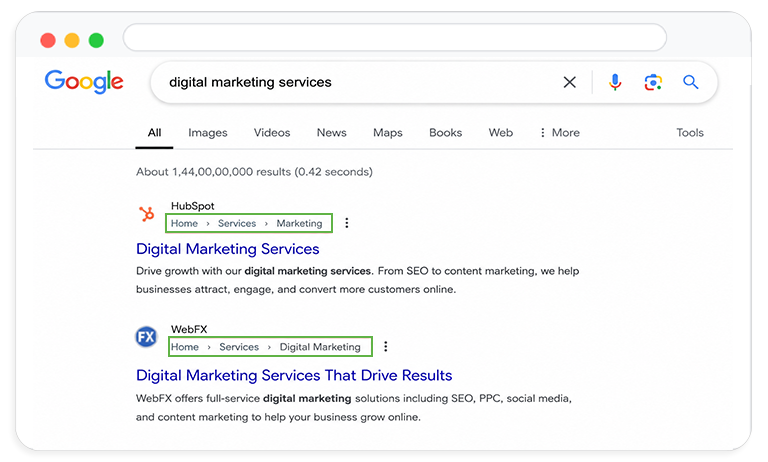The height and width of the screenshot is (462, 768).
Task: Click Services in the WebFX breadcrumb
Action: (239, 347)
